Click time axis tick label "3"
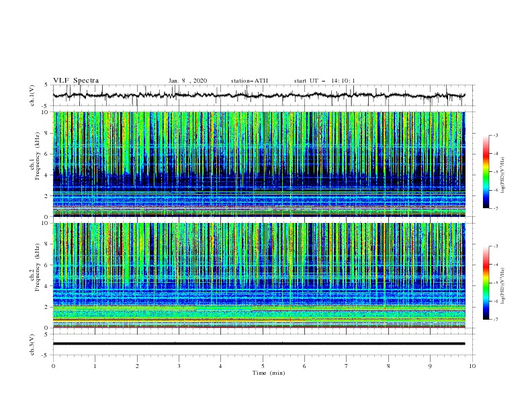Screen dimensions: 532x411 click(179, 366)
